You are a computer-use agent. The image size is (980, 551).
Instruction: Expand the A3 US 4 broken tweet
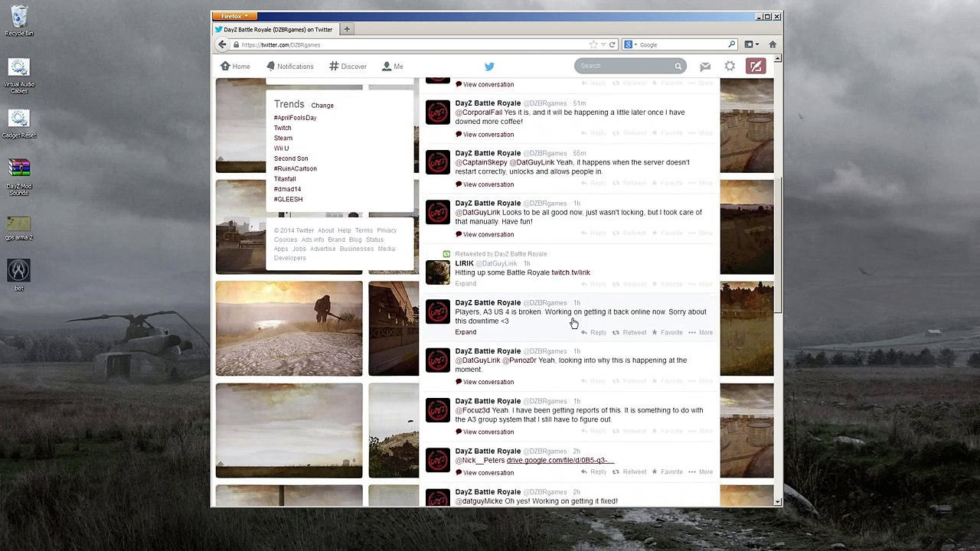[x=465, y=332]
